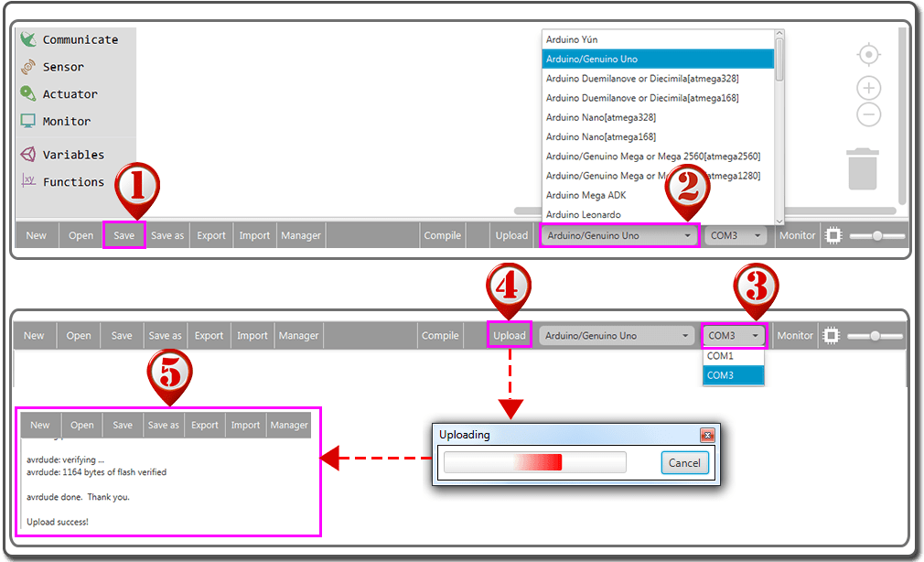Open the Communicate block category
This screenshot has width=924, height=562.
pyautogui.click(x=69, y=39)
